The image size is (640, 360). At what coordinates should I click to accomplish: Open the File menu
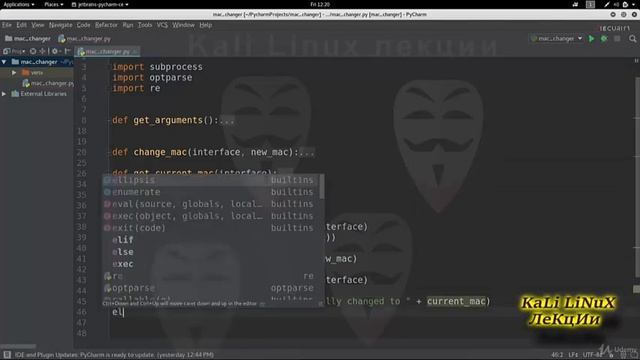7,25
